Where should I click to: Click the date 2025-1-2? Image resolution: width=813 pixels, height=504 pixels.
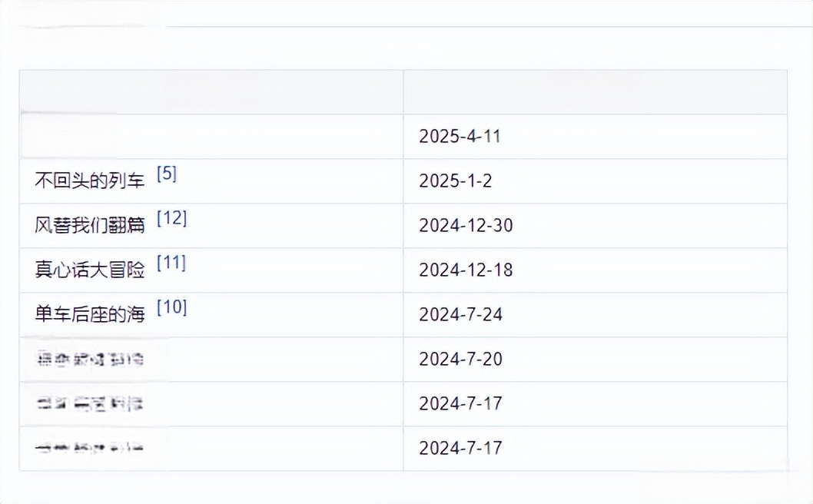tap(455, 181)
